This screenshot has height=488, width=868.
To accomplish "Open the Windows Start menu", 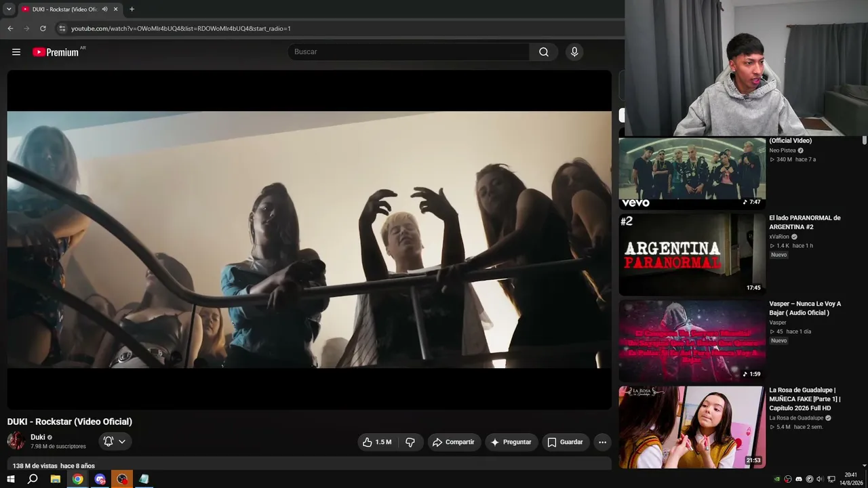I will tap(10, 479).
